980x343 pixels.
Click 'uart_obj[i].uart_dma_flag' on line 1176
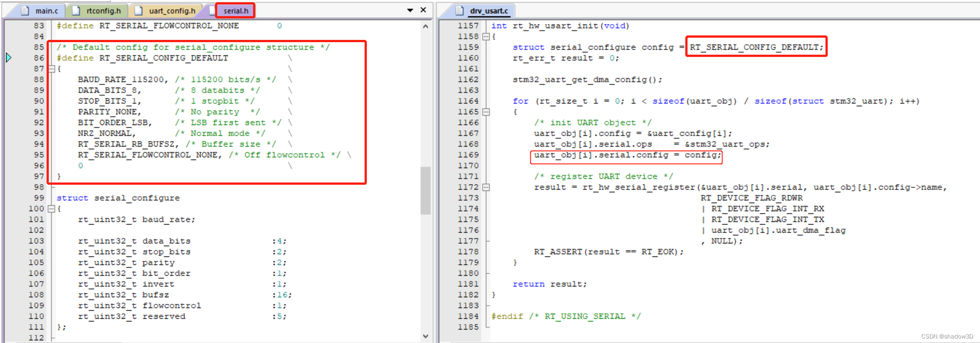pos(778,230)
